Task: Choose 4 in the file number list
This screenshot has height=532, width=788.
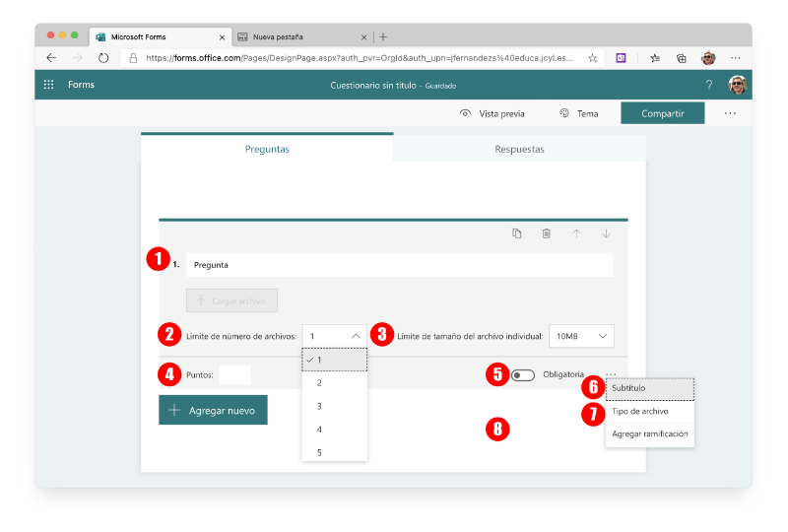Action: [x=334, y=430]
